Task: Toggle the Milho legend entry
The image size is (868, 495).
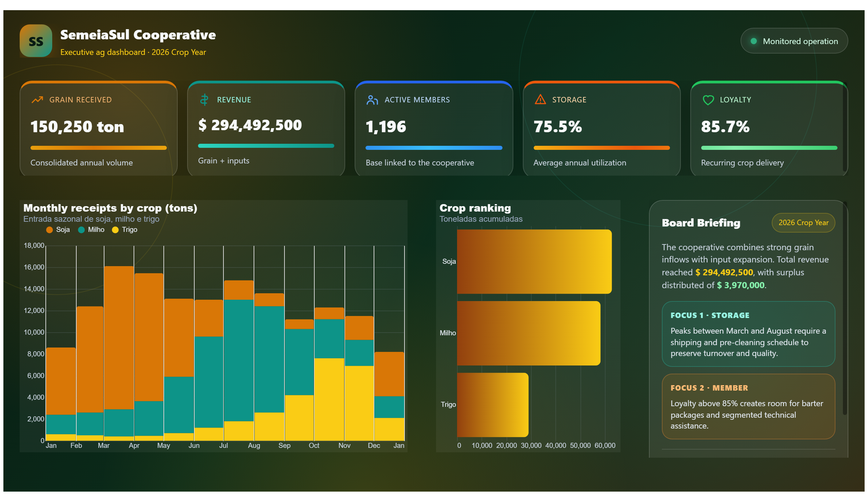Action: (92, 230)
